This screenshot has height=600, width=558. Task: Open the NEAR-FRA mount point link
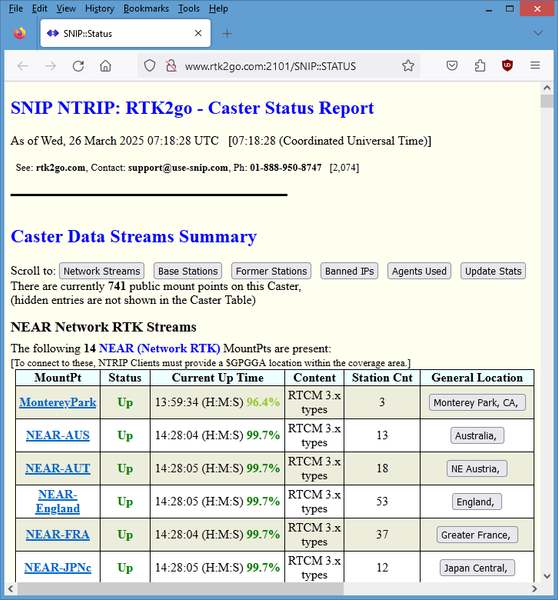point(58,535)
